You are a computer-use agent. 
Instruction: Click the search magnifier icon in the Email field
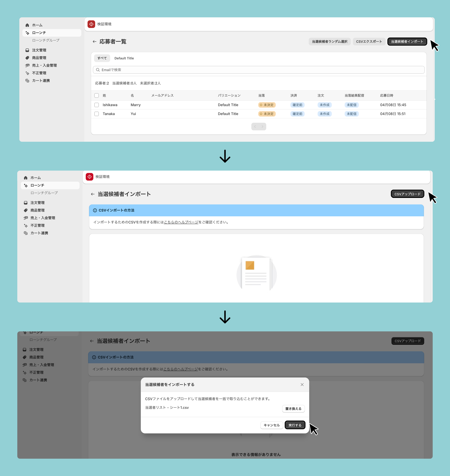[98, 70]
